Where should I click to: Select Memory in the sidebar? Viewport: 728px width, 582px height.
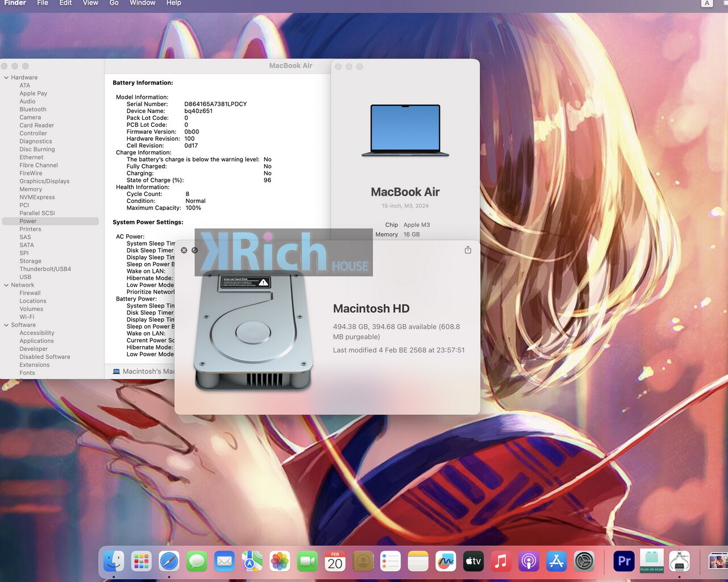click(31, 189)
